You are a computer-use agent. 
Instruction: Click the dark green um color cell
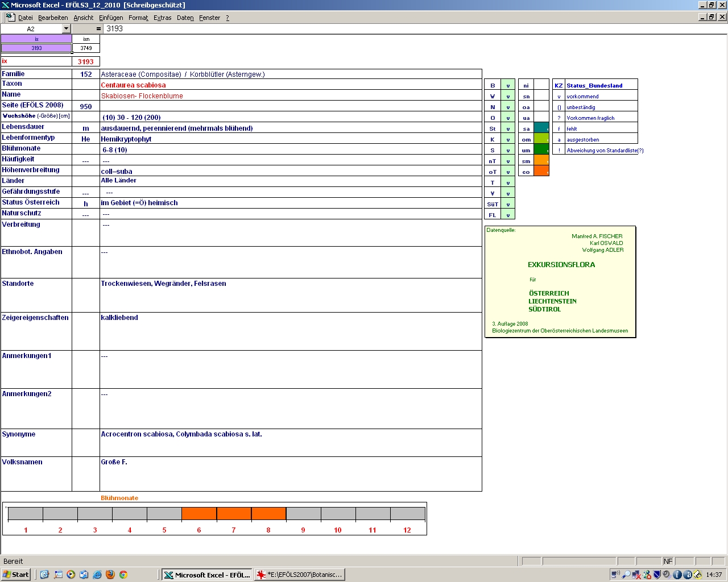pyautogui.click(x=541, y=150)
